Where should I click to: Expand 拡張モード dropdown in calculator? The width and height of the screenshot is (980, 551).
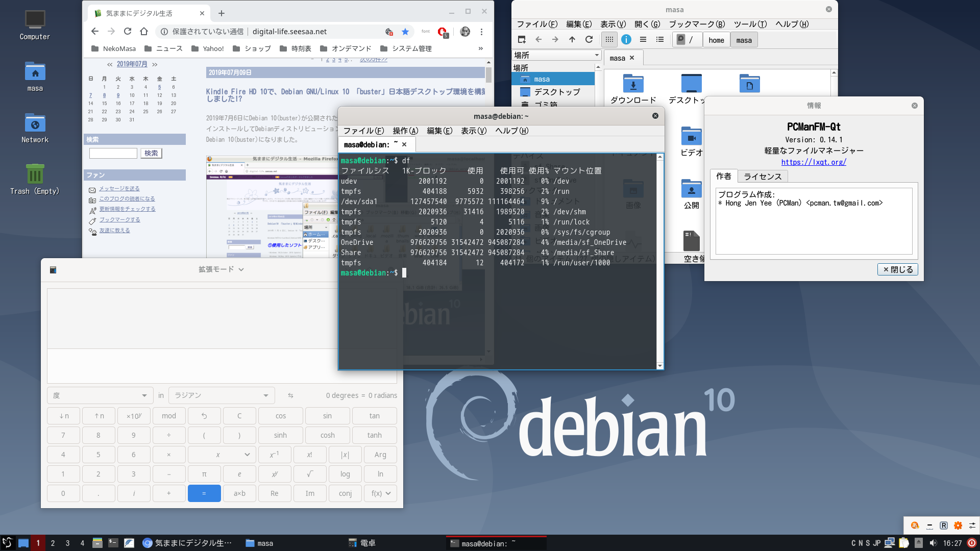[x=221, y=269]
